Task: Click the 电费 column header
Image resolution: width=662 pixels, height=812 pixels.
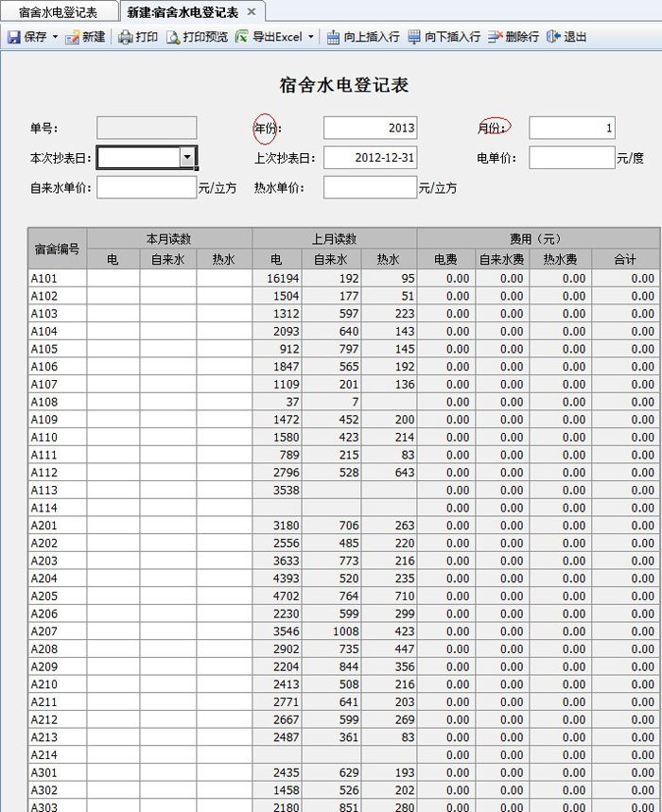Action: pyautogui.click(x=446, y=259)
